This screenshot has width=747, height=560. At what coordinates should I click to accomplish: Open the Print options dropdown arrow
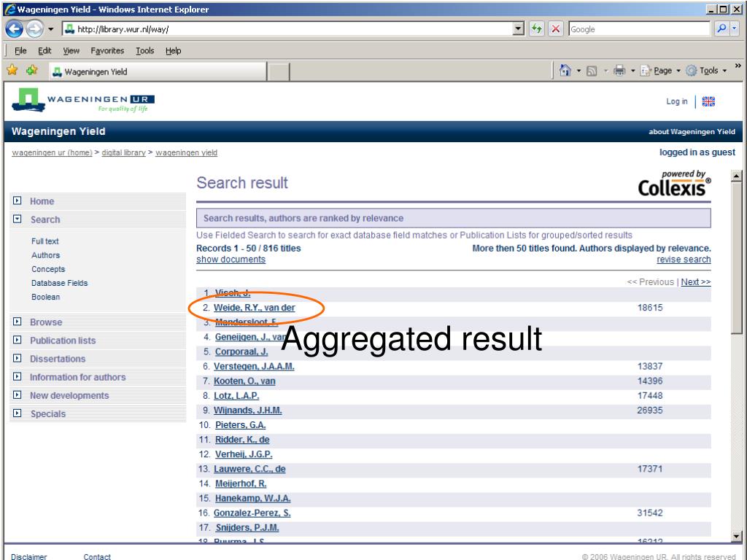(x=632, y=71)
